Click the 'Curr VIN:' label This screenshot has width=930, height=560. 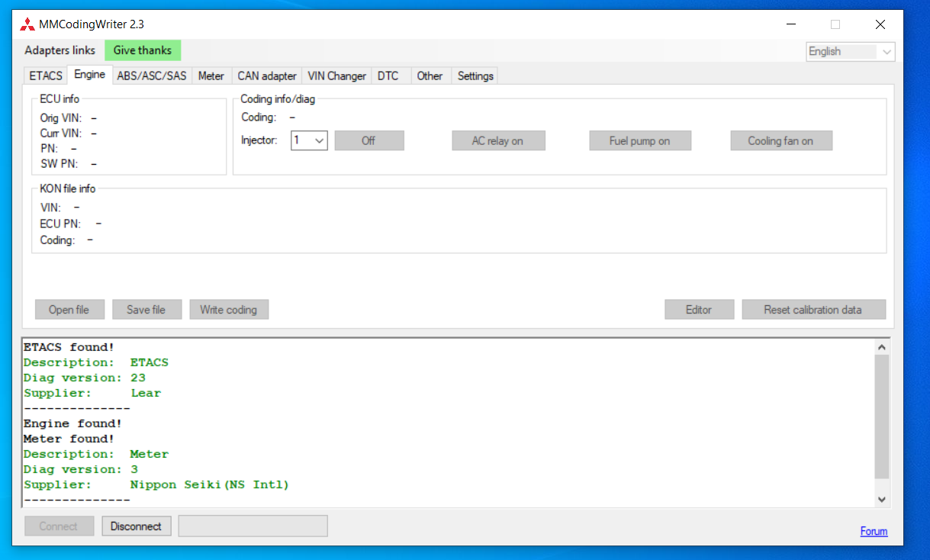pos(61,134)
